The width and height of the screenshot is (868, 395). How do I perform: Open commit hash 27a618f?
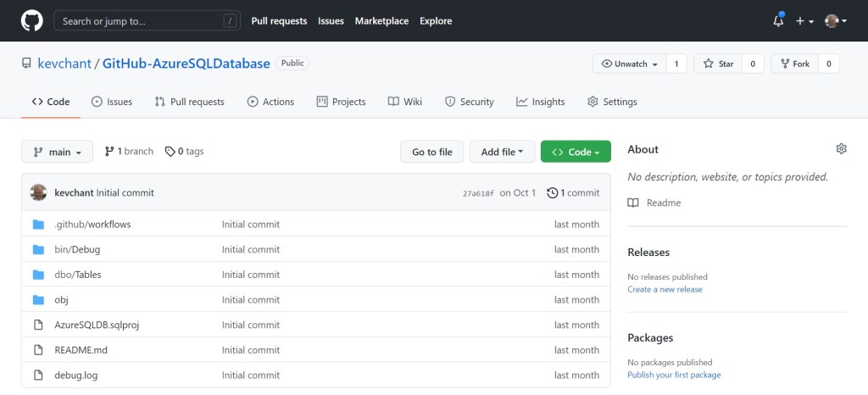pos(478,193)
